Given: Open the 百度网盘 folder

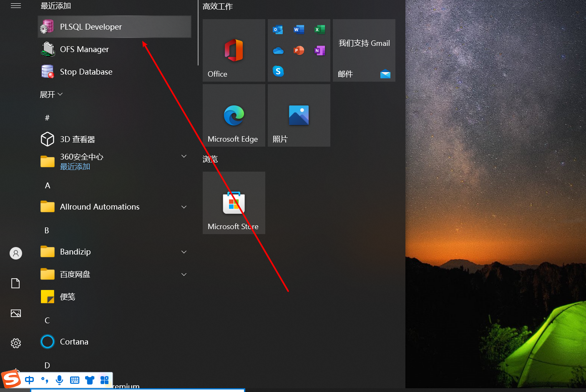Looking at the screenshot, I should coord(114,274).
